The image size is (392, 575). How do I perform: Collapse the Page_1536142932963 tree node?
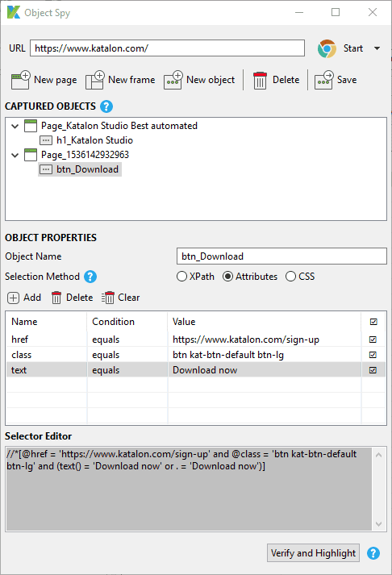pos(15,155)
